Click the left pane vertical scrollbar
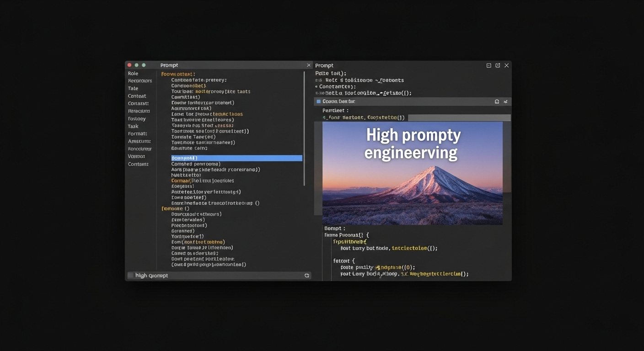This screenshot has height=351, width=644. click(x=304, y=128)
